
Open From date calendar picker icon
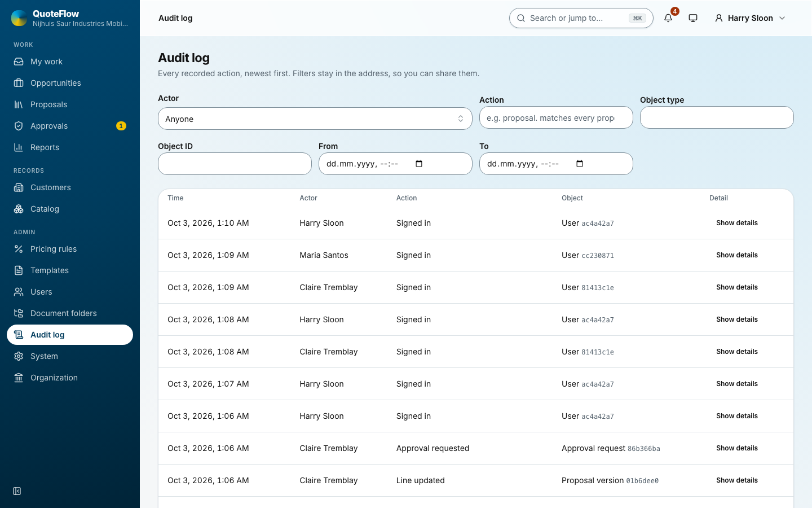(419, 164)
